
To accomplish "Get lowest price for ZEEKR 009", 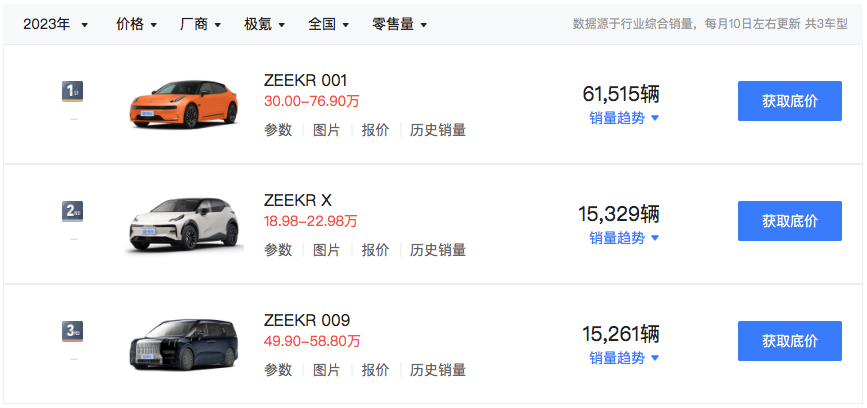I will (x=789, y=341).
